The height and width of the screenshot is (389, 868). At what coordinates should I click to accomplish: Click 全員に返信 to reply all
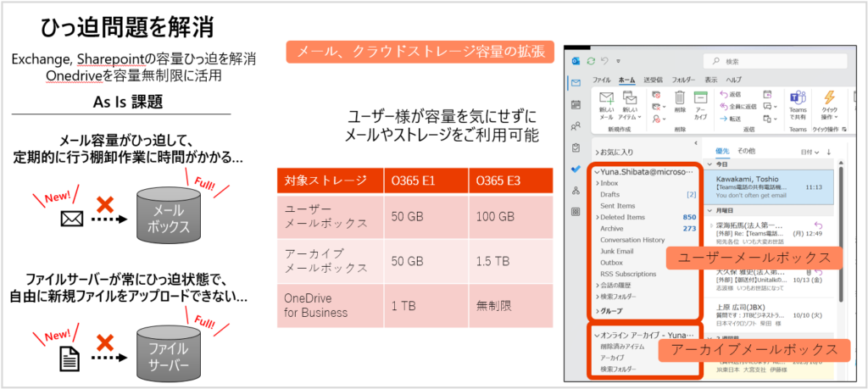[x=738, y=106]
